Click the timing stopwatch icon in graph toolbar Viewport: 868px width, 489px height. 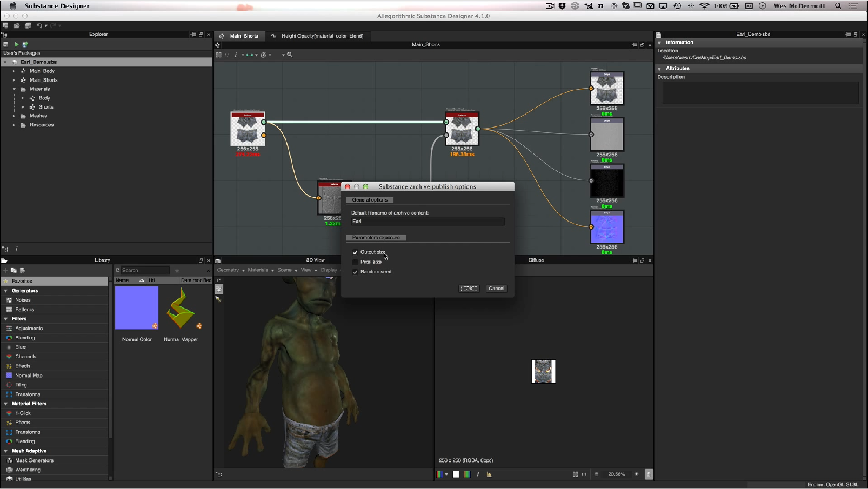coord(264,55)
